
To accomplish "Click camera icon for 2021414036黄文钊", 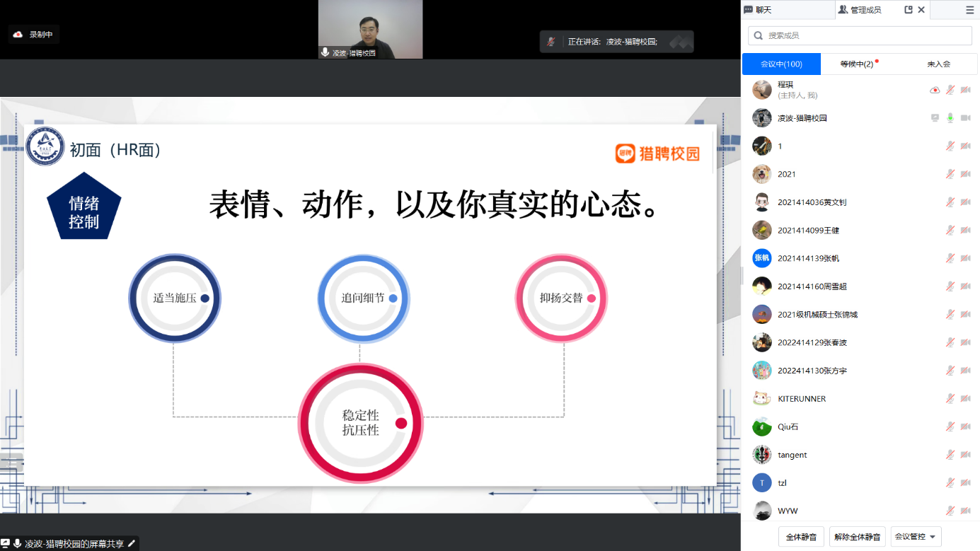I will click(x=965, y=202).
